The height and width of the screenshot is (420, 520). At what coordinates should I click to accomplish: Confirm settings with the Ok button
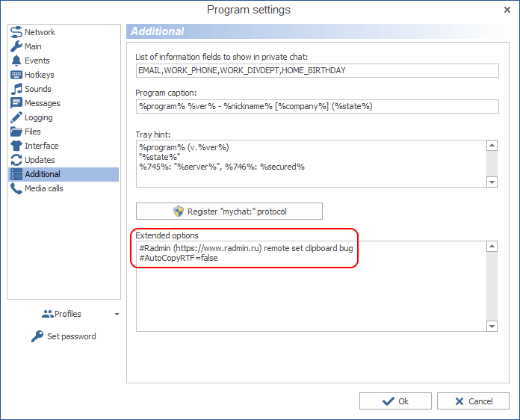[395, 401]
